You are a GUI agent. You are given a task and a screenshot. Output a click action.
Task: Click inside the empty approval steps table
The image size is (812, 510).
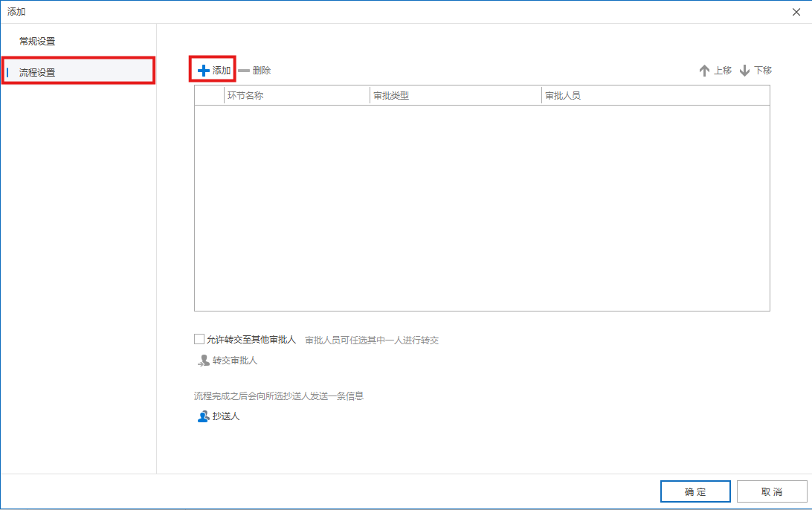click(482, 208)
